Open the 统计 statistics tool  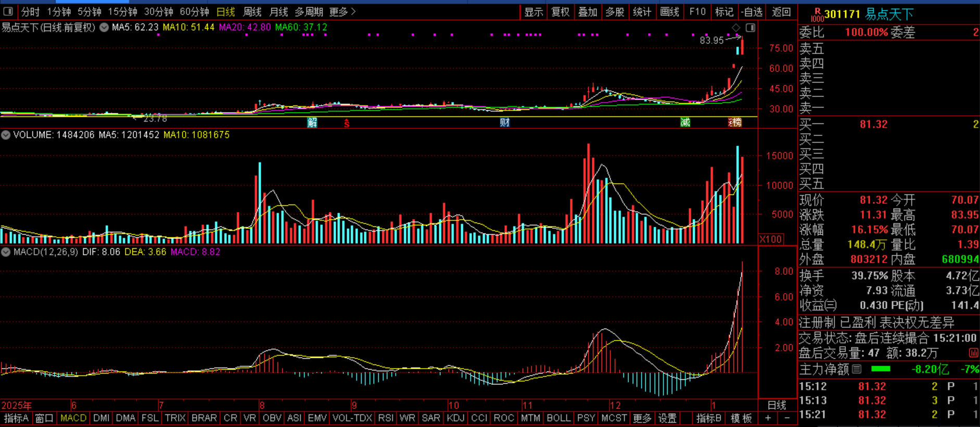[x=642, y=12]
